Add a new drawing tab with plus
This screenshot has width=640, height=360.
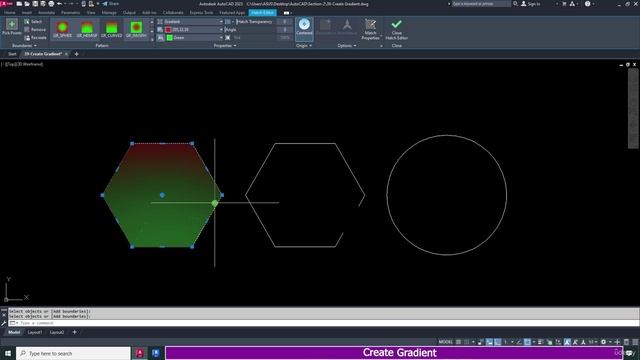76,54
